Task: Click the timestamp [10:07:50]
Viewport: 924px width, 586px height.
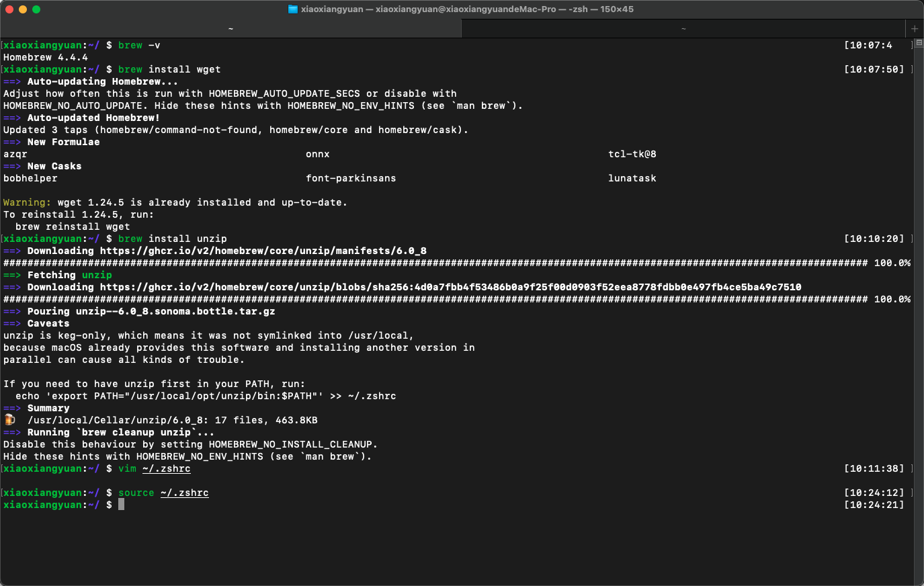Action: tap(874, 69)
